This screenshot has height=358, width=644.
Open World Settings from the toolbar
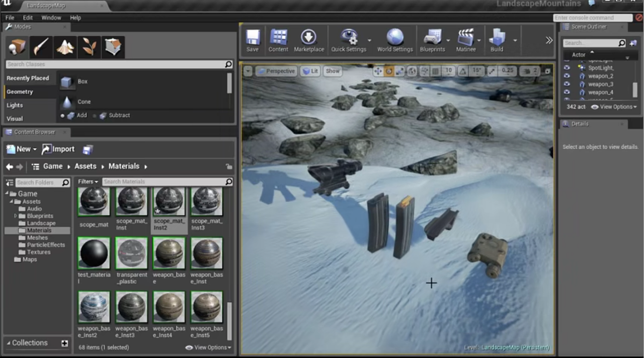point(395,38)
